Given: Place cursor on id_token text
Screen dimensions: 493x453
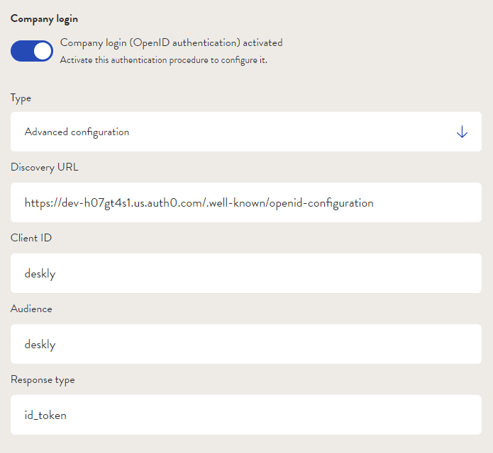Looking at the screenshot, I should (45, 415).
